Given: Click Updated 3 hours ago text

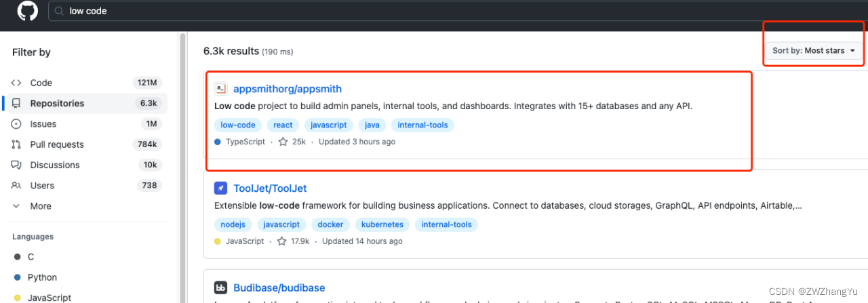Looking at the screenshot, I should click(357, 142).
